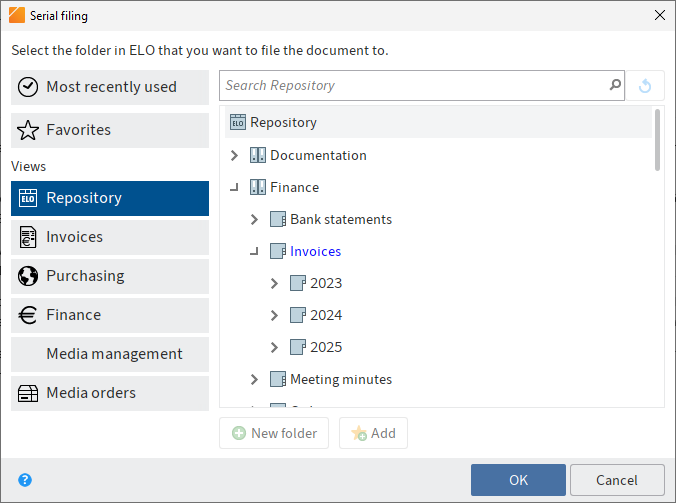Collapse the Finance tree node
Screen dimensions: 676x503
234,187
